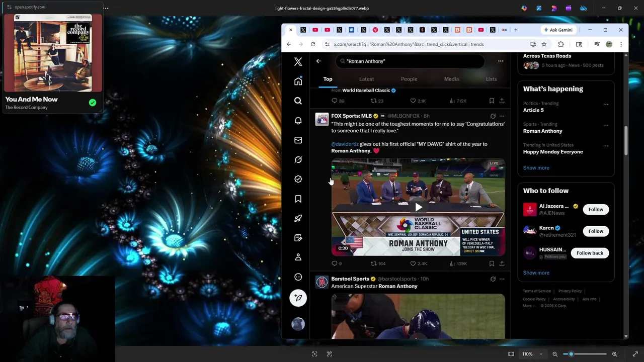Click the X logo in the sidebar
The height and width of the screenshot is (362, 644).
(298, 62)
